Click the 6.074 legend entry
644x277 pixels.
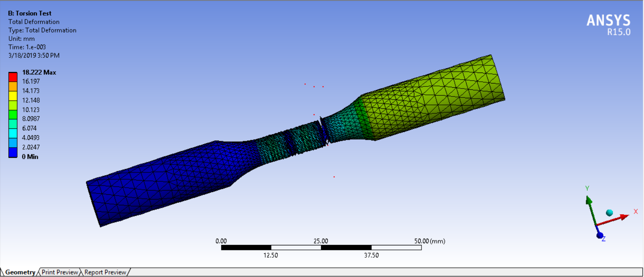[30, 128]
